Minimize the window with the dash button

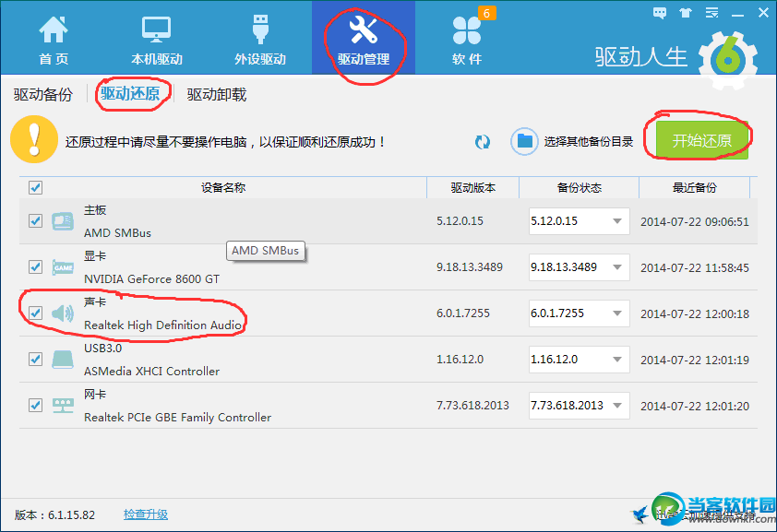737,15
